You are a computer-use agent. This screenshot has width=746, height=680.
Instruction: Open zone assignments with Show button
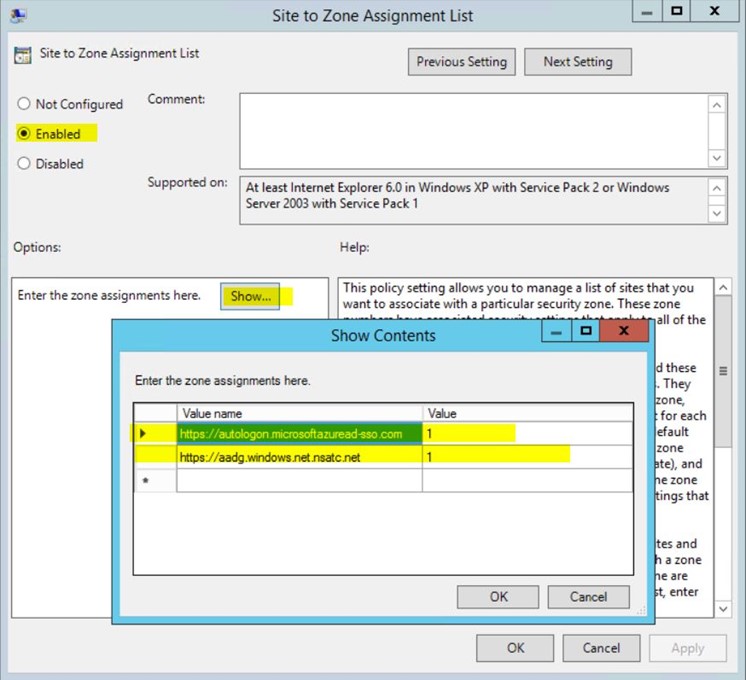point(250,296)
